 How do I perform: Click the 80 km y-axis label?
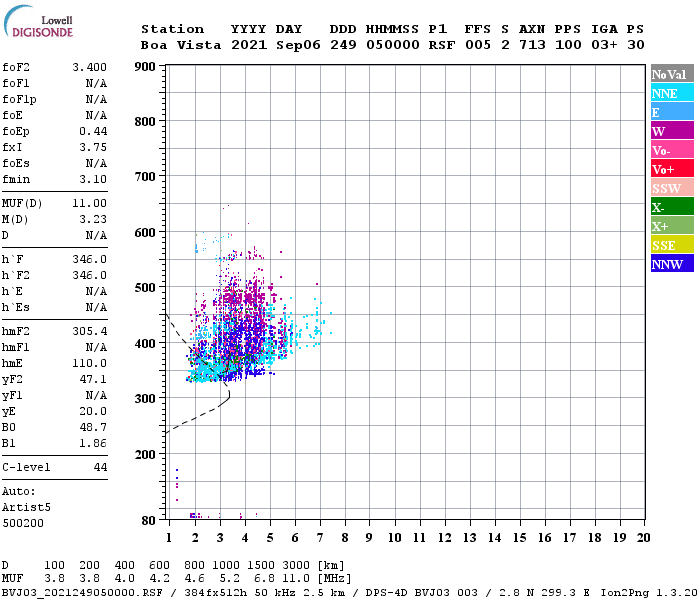click(149, 521)
